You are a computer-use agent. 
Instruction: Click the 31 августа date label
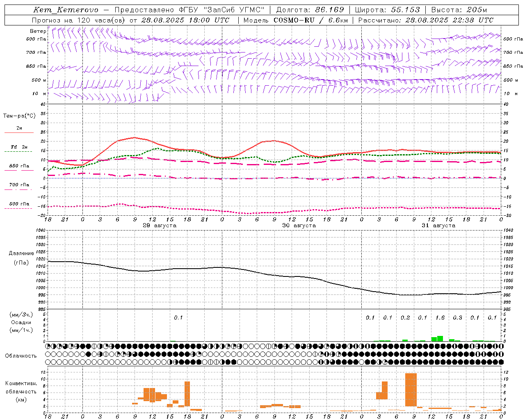(x=438, y=226)
